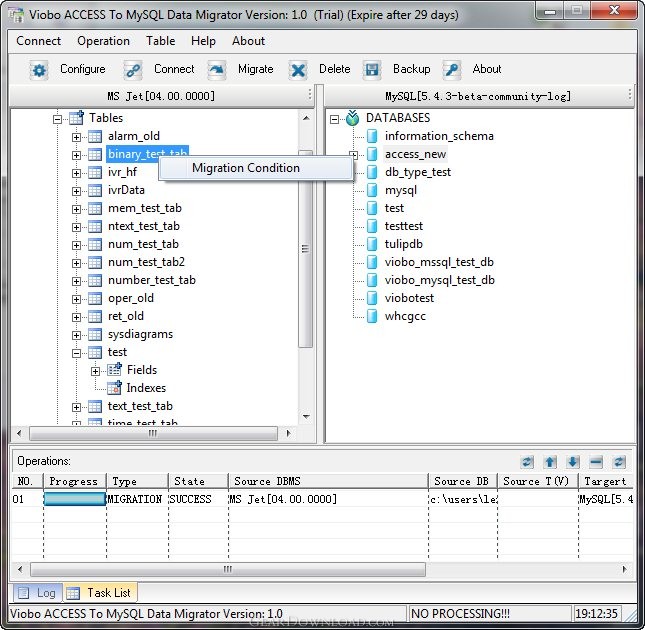Click the application icon in title bar

(16, 15)
